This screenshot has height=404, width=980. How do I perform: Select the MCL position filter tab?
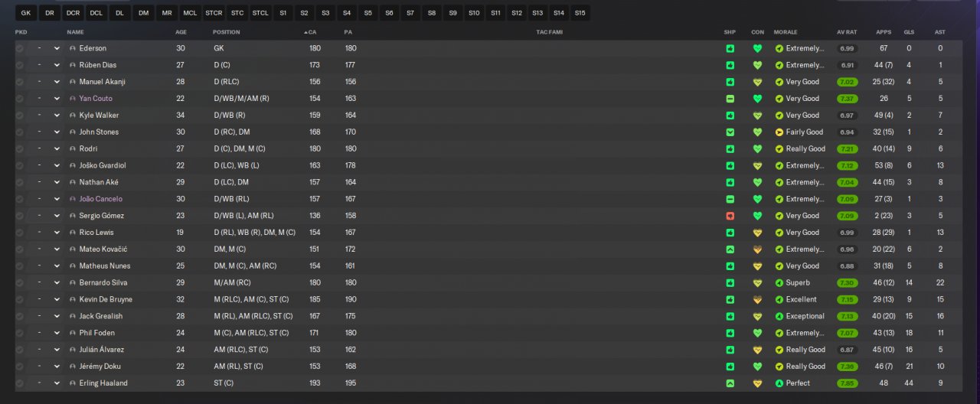pos(190,13)
